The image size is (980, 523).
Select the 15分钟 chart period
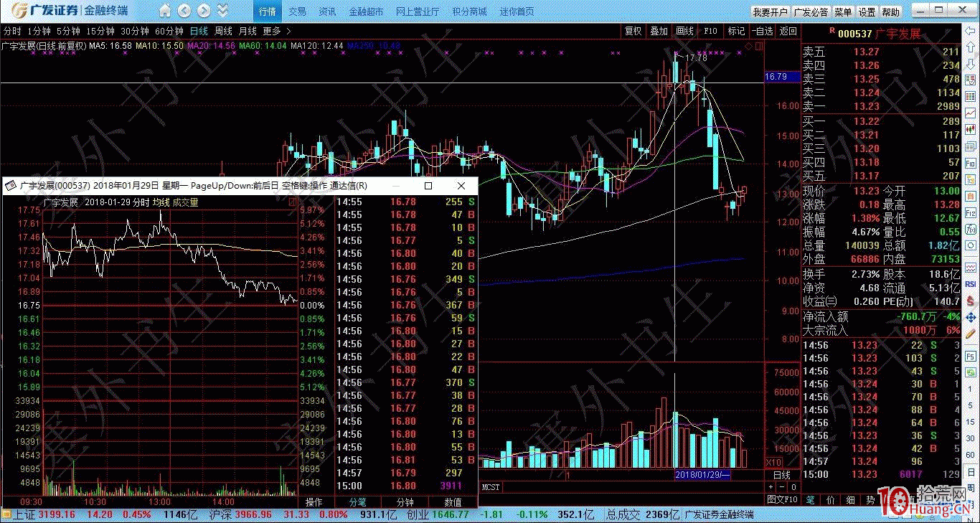[x=100, y=32]
